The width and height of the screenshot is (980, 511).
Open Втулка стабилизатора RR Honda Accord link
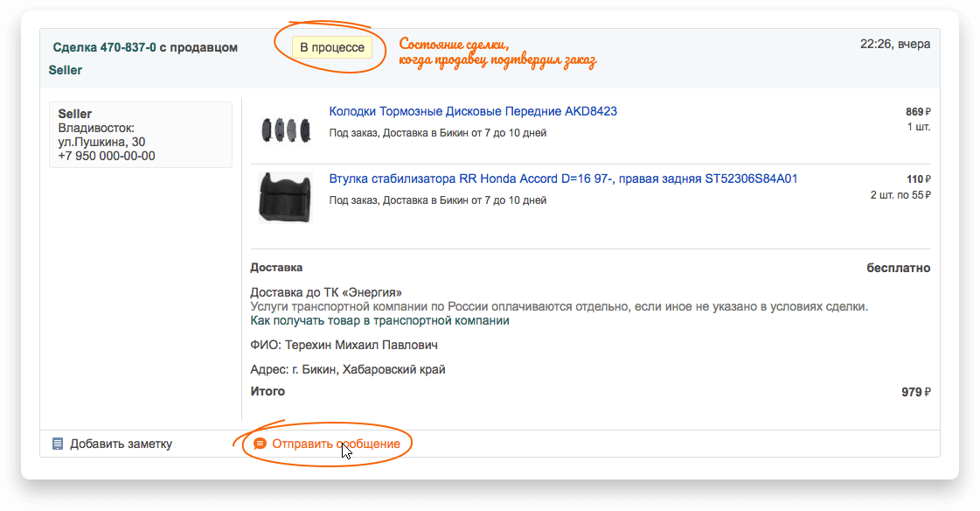(x=563, y=178)
